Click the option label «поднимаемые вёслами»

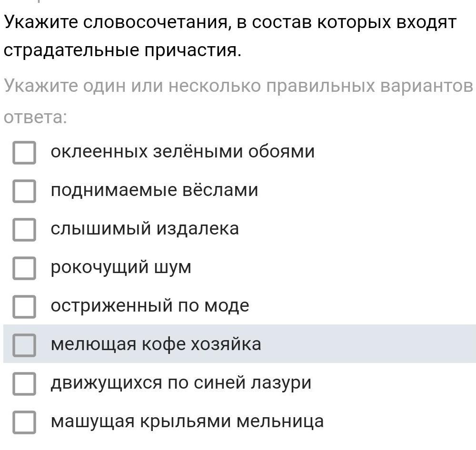pyautogui.click(x=154, y=190)
